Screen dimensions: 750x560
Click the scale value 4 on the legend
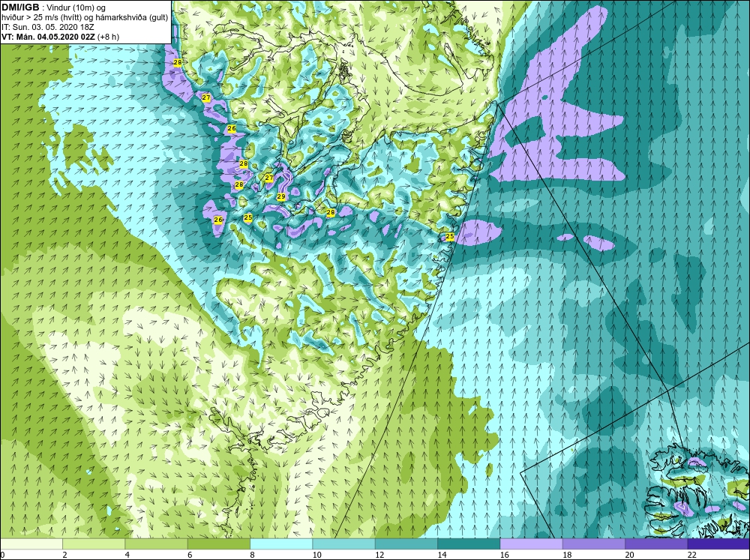(127, 555)
